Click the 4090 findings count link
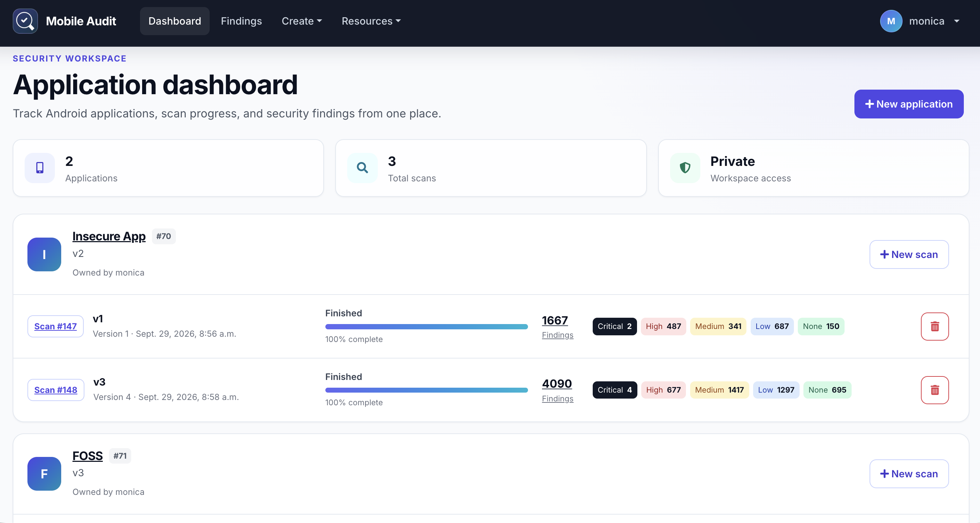Viewport: 980px width, 523px height. click(x=556, y=383)
